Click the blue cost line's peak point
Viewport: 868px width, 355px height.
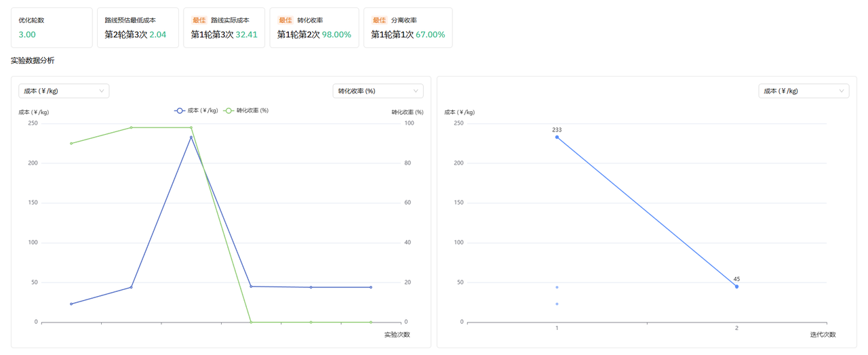tap(191, 138)
